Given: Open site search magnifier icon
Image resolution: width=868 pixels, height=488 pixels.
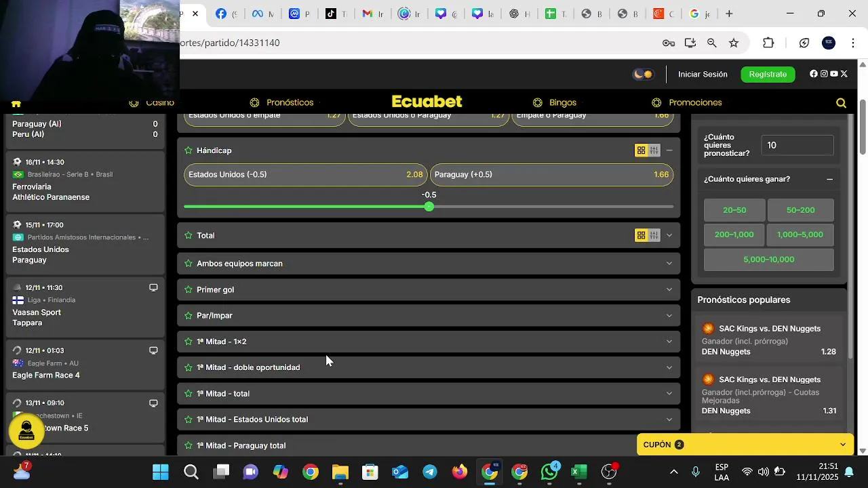Looking at the screenshot, I should pos(841,103).
